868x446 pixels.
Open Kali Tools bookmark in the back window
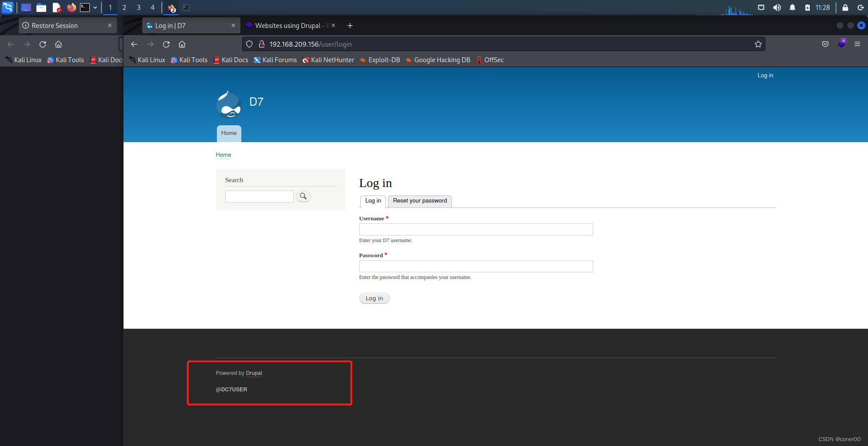click(66, 60)
